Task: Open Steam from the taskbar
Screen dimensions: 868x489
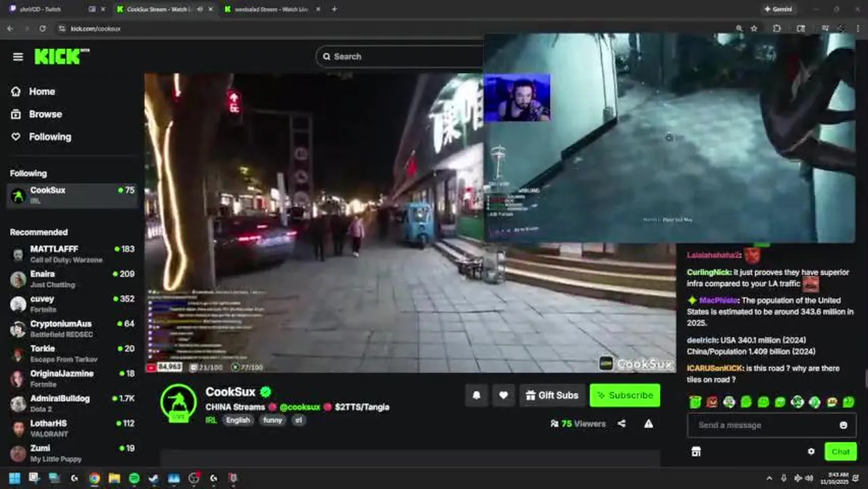Action: click(153, 478)
